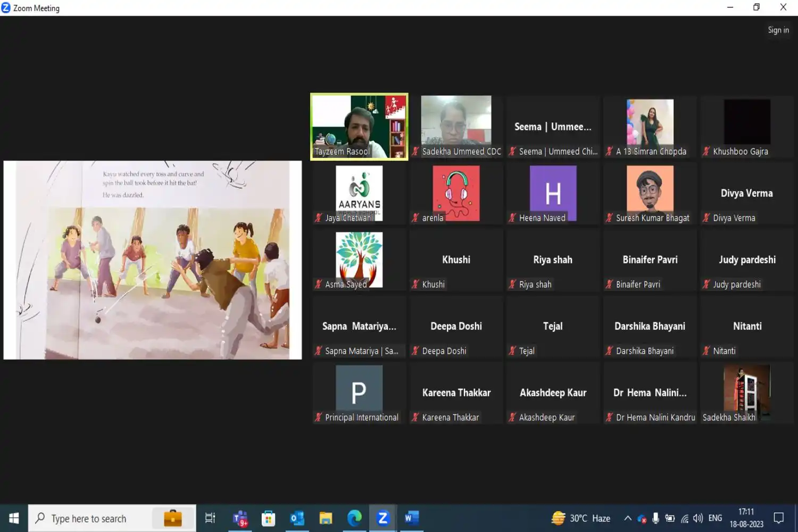
Task: Click the clock showing 17:11 date
Action: [x=746, y=518]
